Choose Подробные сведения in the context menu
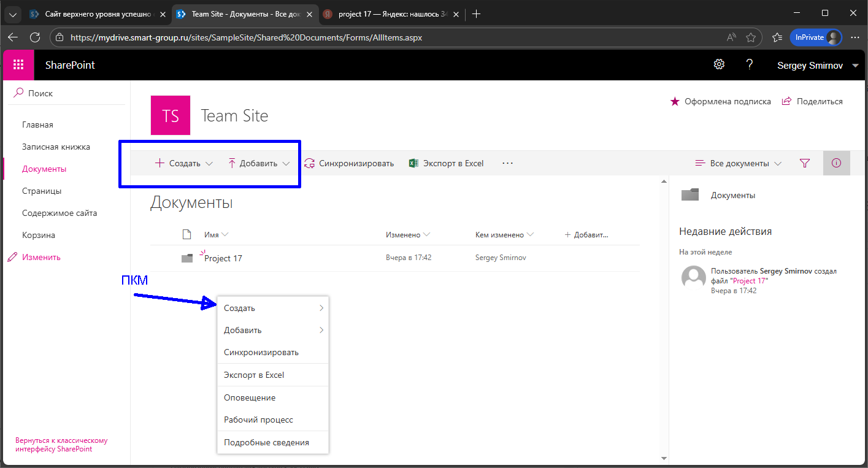Screen dimensions: 868x468 point(266,442)
